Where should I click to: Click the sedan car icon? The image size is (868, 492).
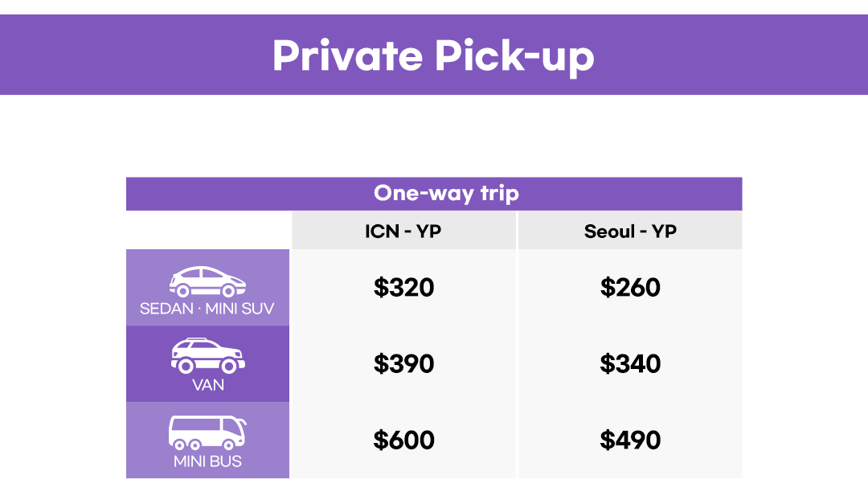click(207, 281)
